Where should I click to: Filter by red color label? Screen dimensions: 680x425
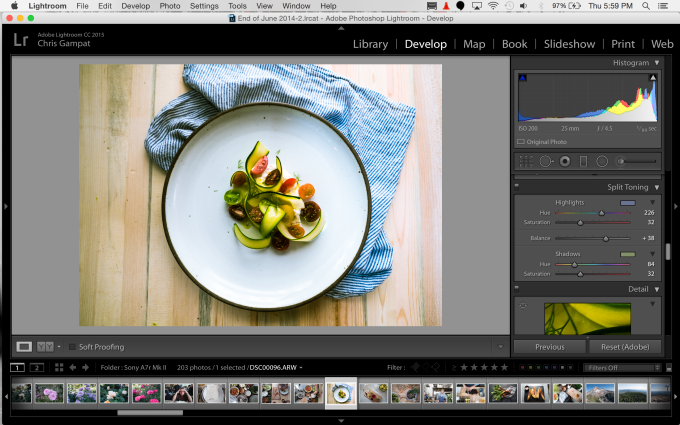[x=522, y=368]
